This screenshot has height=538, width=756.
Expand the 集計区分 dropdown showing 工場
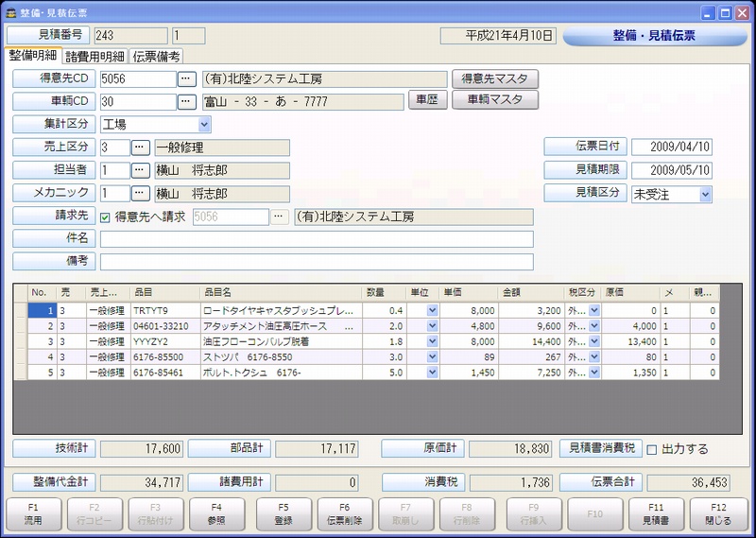204,125
